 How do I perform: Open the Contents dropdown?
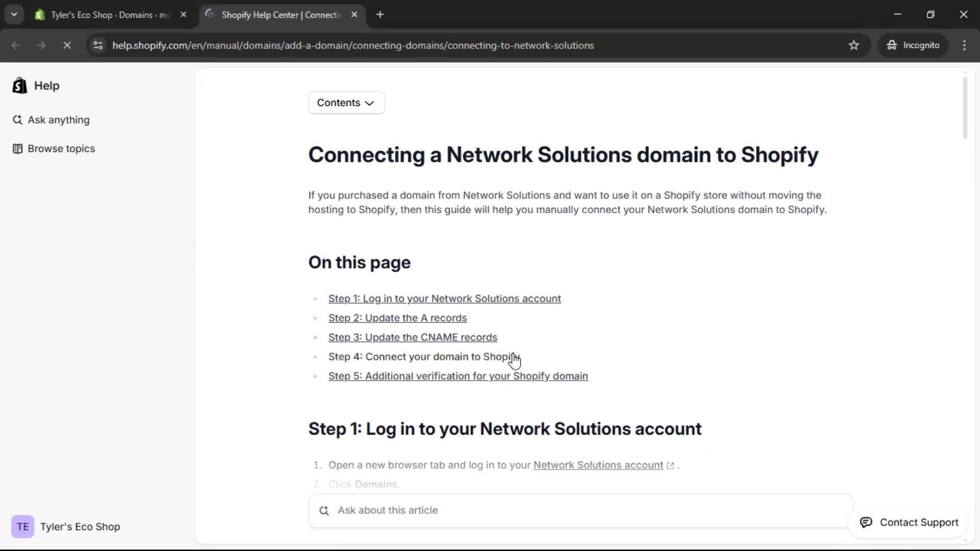point(347,103)
